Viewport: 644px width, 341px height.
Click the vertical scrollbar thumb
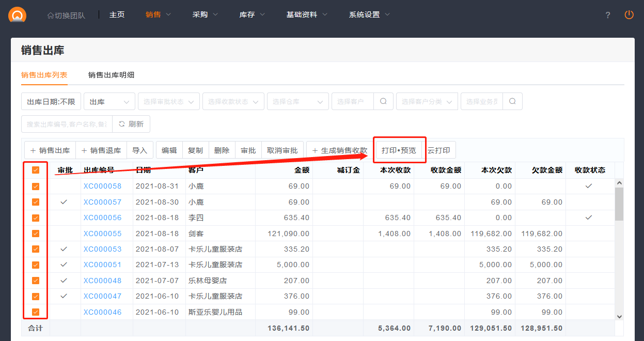619,204
